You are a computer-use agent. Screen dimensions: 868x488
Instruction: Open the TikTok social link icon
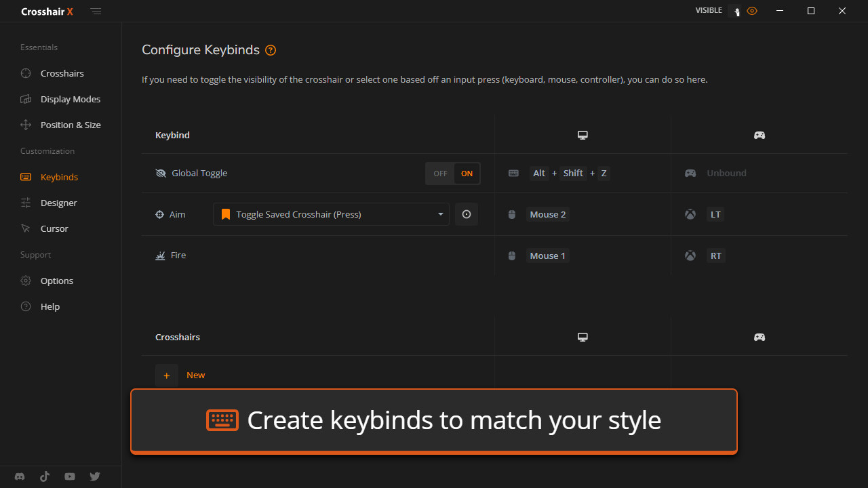coord(45,476)
